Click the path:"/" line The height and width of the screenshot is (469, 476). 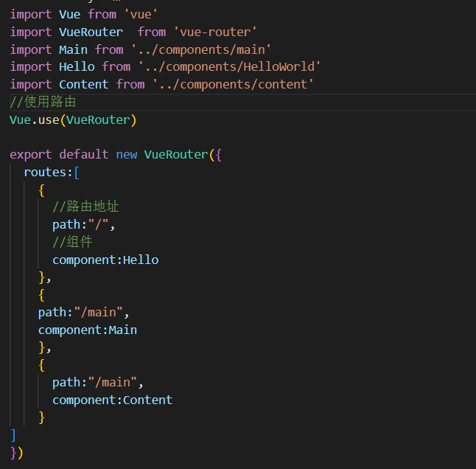83,225
